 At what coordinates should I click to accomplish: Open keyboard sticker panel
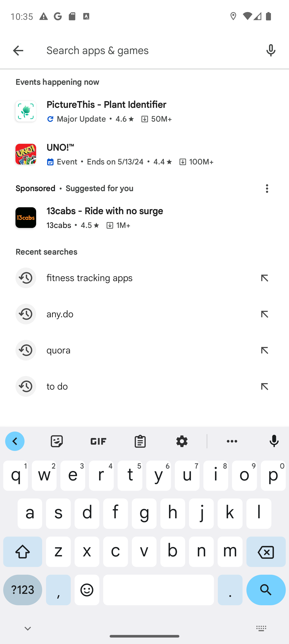click(x=57, y=441)
